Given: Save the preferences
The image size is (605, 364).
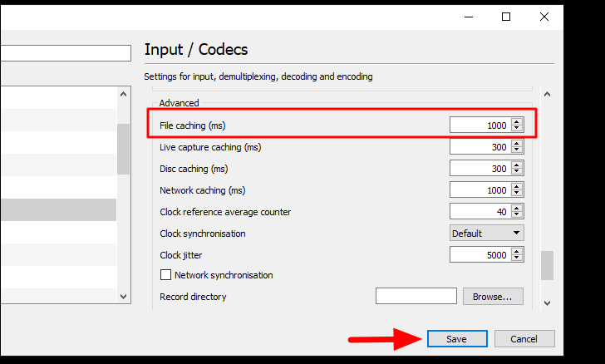Looking at the screenshot, I should pos(457,338).
